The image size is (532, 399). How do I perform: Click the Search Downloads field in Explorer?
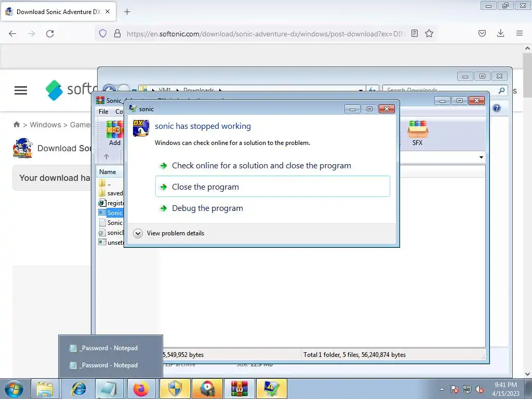(x=440, y=90)
